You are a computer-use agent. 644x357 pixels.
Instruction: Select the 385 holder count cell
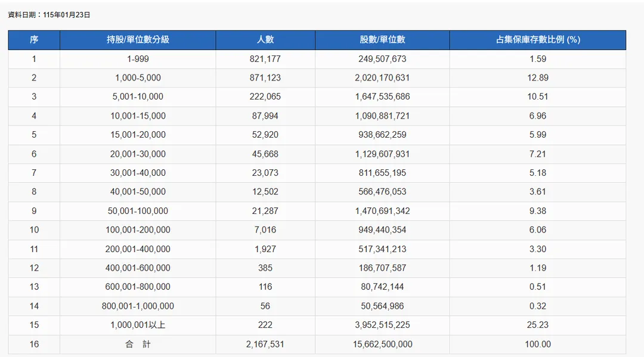click(x=265, y=268)
